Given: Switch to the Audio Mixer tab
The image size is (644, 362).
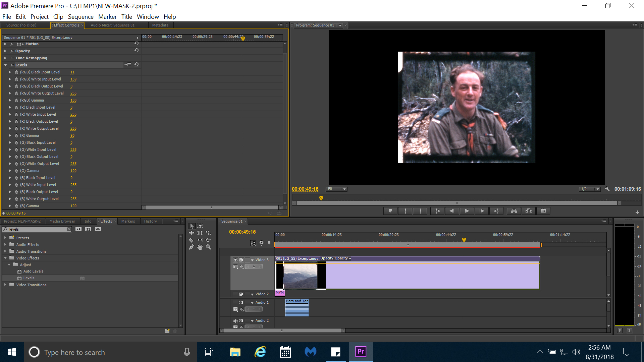Looking at the screenshot, I should (x=112, y=25).
